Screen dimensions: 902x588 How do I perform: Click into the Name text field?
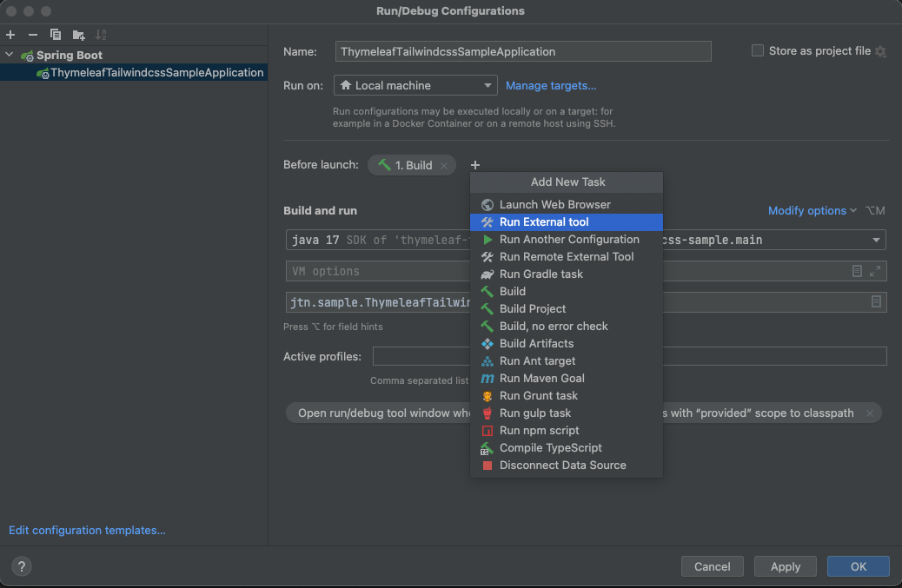click(x=523, y=51)
